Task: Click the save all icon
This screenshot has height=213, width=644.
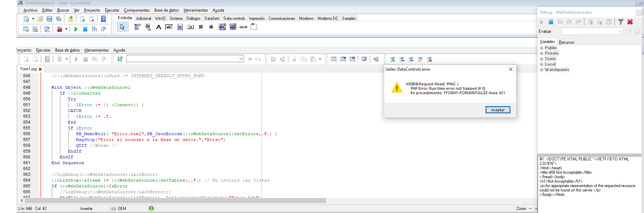Action: point(59,19)
